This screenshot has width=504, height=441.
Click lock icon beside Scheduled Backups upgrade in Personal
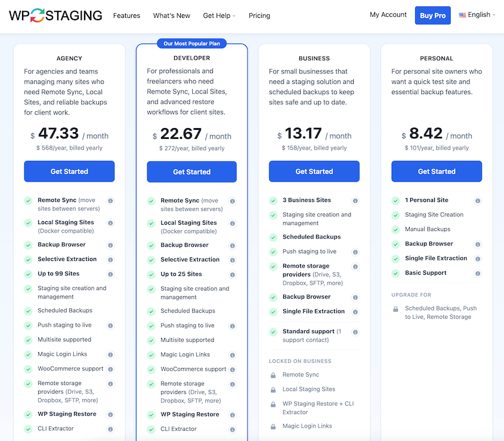tap(395, 309)
